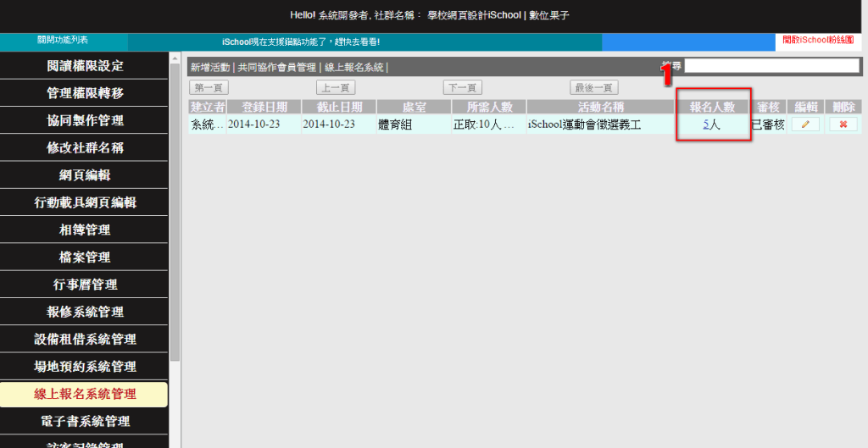
Task: Click the 下一頁 button
Action: pyautogui.click(x=462, y=87)
